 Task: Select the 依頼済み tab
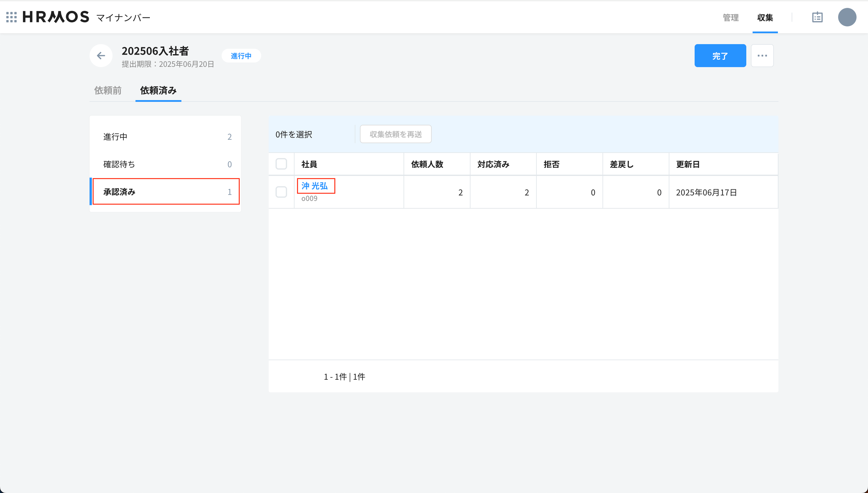[x=158, y=91]
